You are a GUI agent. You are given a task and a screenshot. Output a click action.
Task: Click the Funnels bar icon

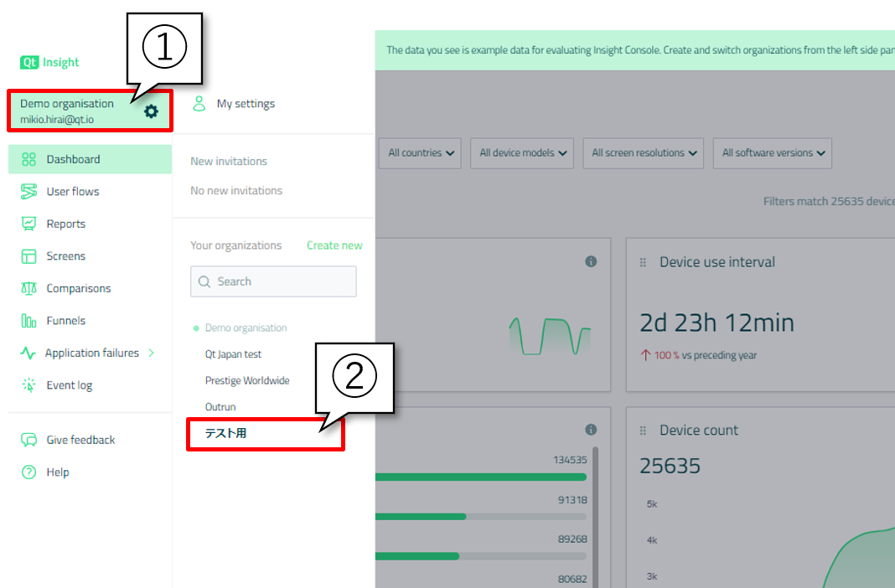29,321
